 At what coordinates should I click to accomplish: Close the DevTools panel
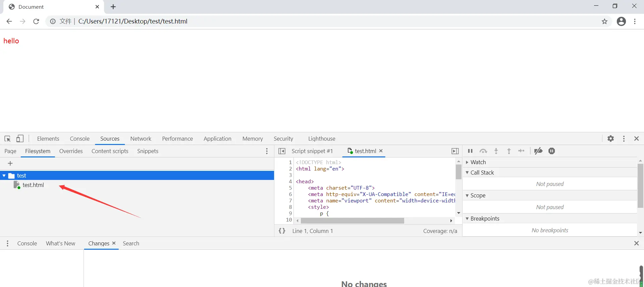click(636, 139)
